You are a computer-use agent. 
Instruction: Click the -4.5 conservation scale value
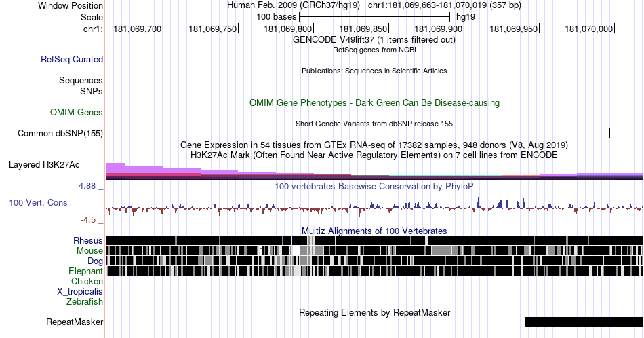click(x=88, y=220)
